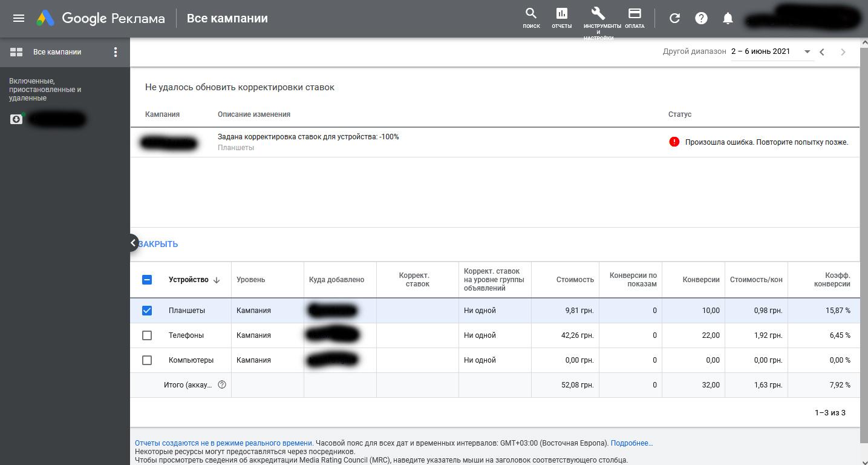Open the hamburger main menu
This screenshot has width=868, height=465.
click(19, 18)
